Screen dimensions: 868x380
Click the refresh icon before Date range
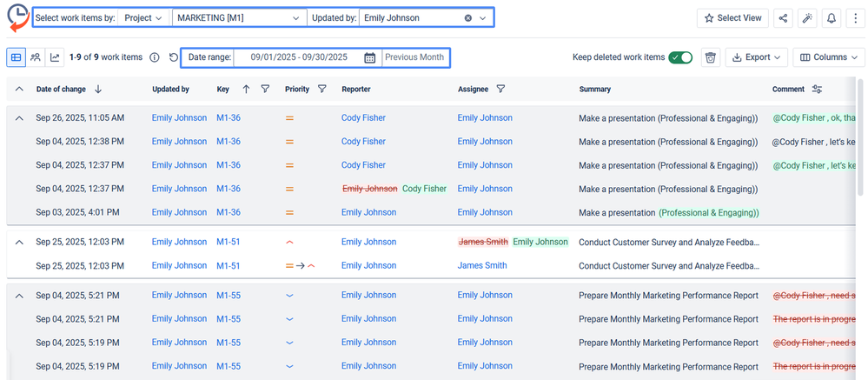(x=174, y=57)
